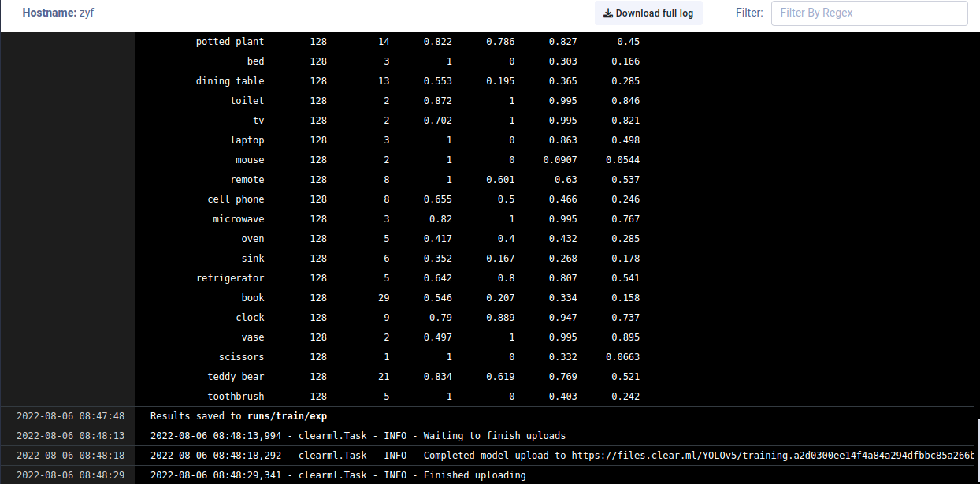Select the toothbrush row label
The height and width of the screenshot is (484, 980).
click(x=236, y=397)
